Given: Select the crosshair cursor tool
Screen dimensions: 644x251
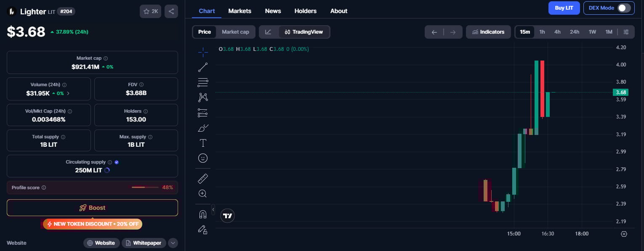Looking at the screenshot, I should click(x=203, y=52).
